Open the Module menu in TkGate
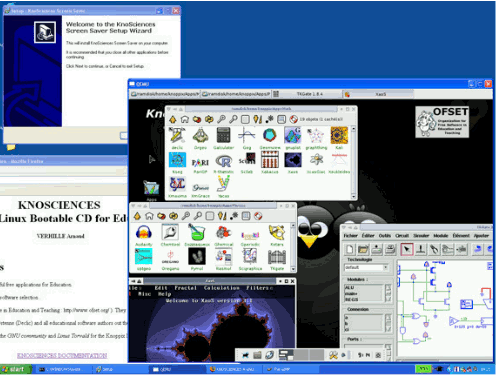Viewport: 496px width, 375px height. [x=441, y=235]
